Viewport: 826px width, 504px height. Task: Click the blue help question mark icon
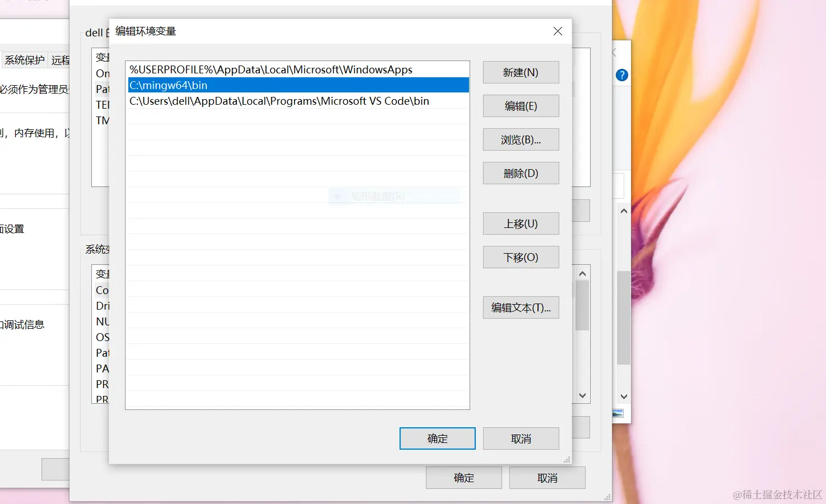point(621,74)
